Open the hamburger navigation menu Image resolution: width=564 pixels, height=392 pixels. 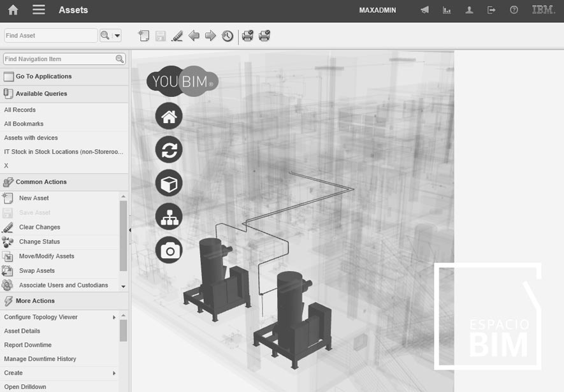pyautogui.click(x=40, y=10)
